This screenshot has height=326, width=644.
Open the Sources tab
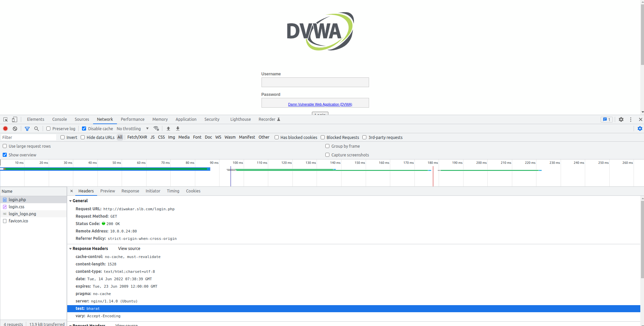click(x=82, y=119)
